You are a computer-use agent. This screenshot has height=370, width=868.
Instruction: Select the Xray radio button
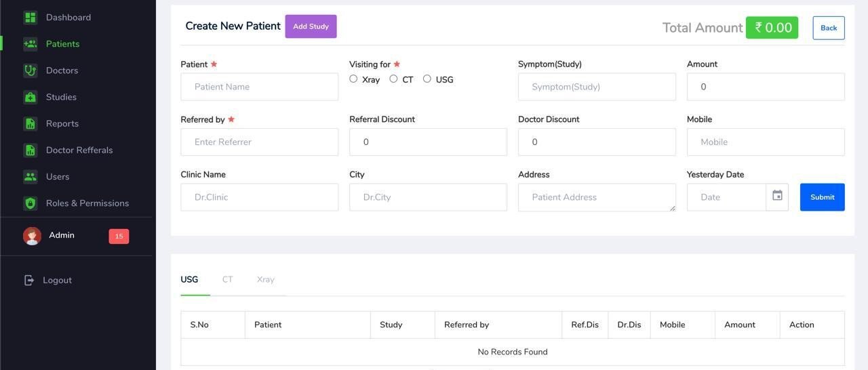point(353,79)
